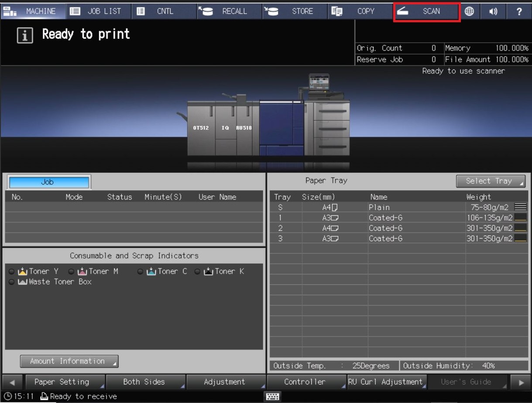The image size is (532, 403).
Task: Open the language globe icon
Action: (470, 11)
